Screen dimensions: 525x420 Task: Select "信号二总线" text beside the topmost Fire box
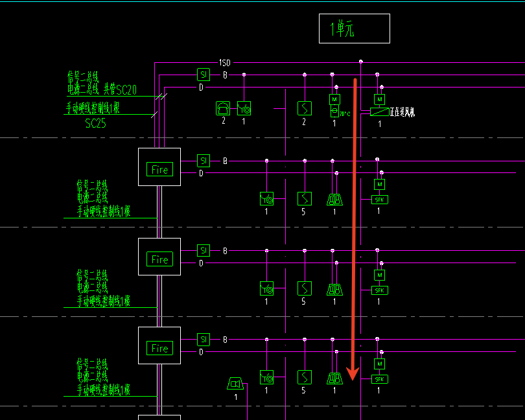(92, 185)
